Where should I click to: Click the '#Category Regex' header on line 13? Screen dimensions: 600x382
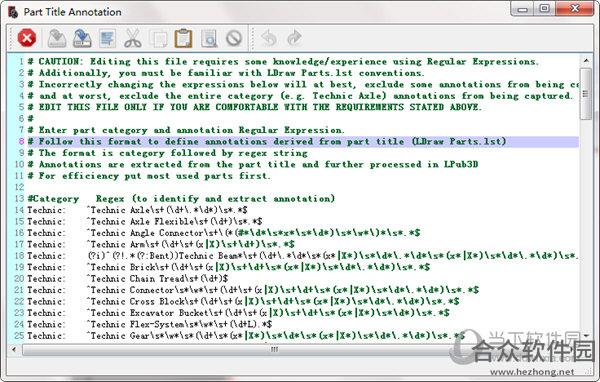click(181, 199)
